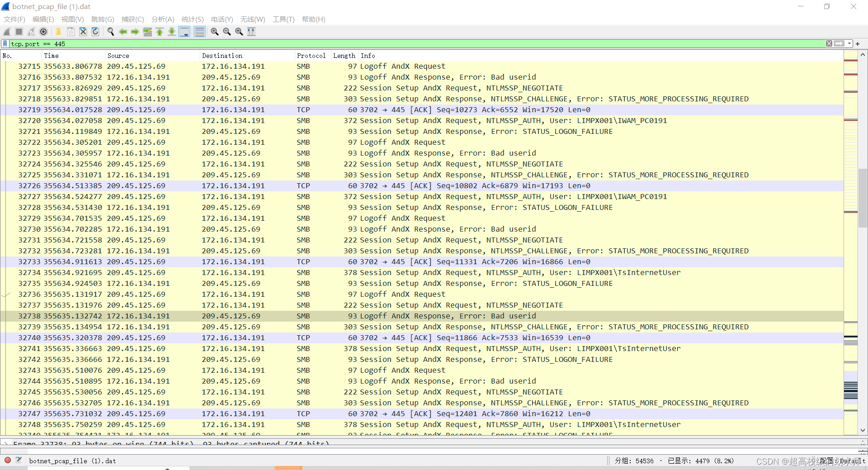Zoom out packet text

click(x=227, y=32)
